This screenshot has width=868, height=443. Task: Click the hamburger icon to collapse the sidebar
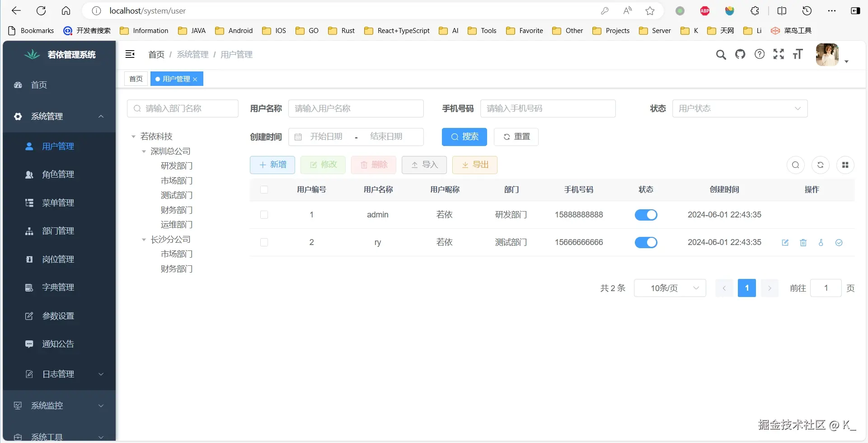pos(130,54)
